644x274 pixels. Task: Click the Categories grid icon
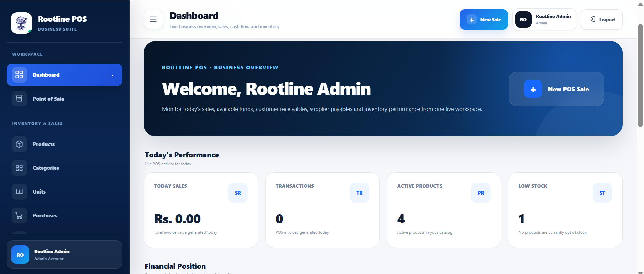click(19, 168)
